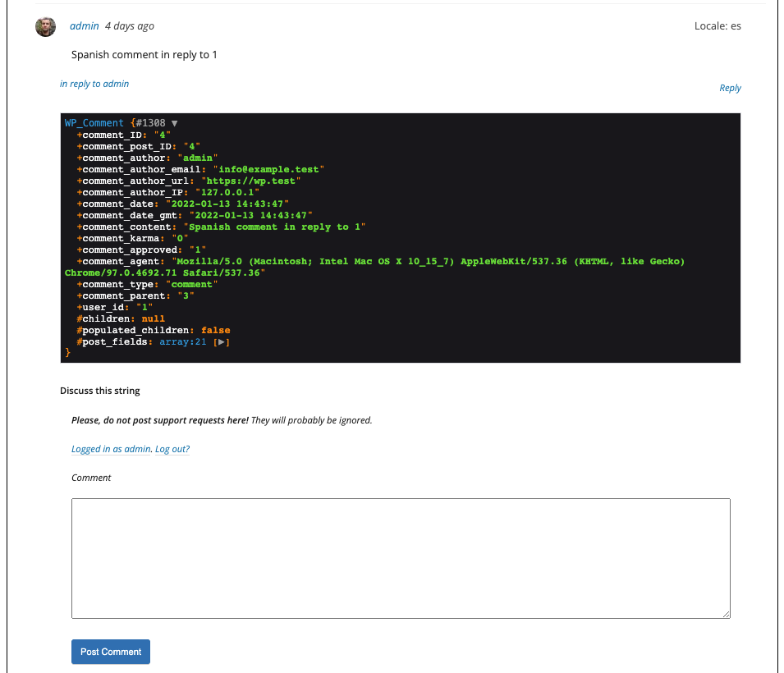Click the Reply link for this comment

730,88
